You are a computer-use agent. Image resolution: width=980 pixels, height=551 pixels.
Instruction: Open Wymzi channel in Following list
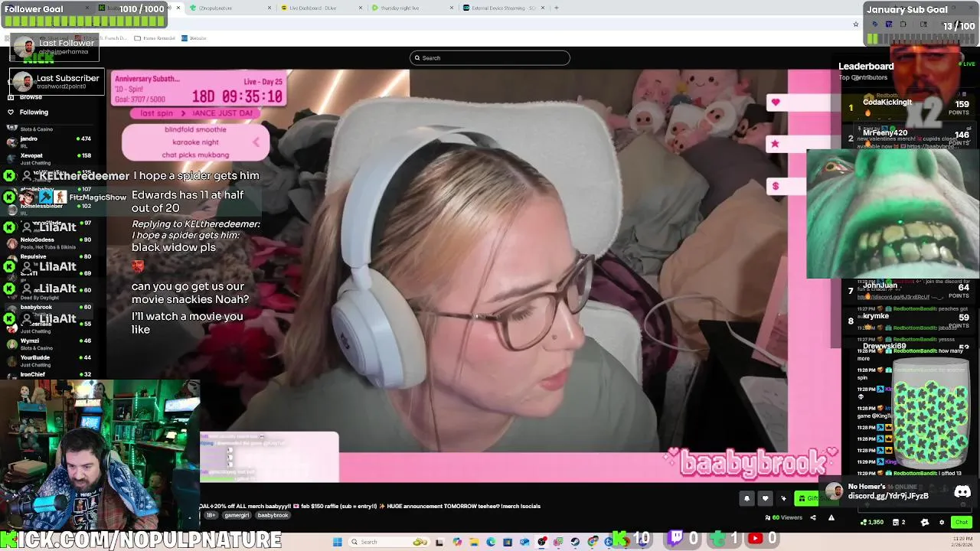click(x=50, y=344)
